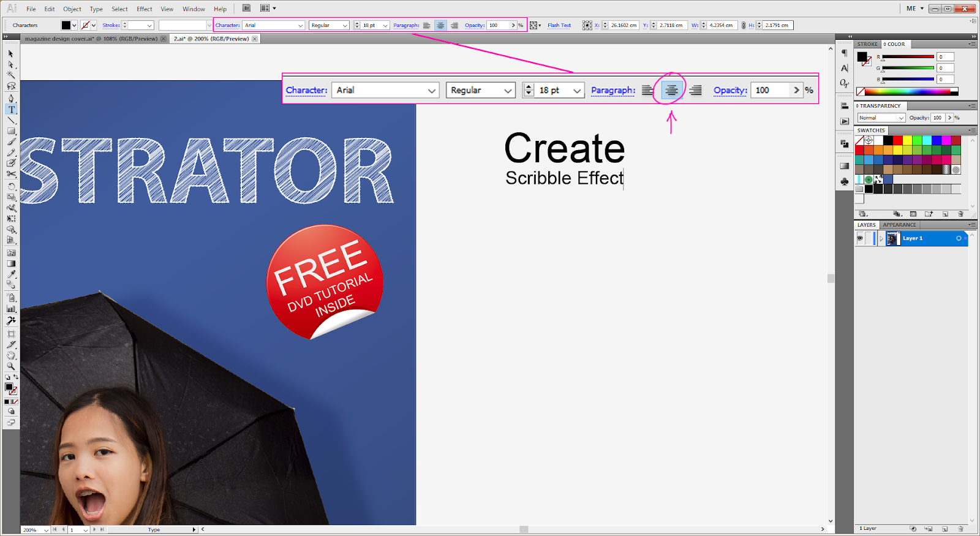Image resolution: width=980 pixels, height=536 pixels.
Task: Open the 200% zoom level dropdown
Action: pos(46,530)
